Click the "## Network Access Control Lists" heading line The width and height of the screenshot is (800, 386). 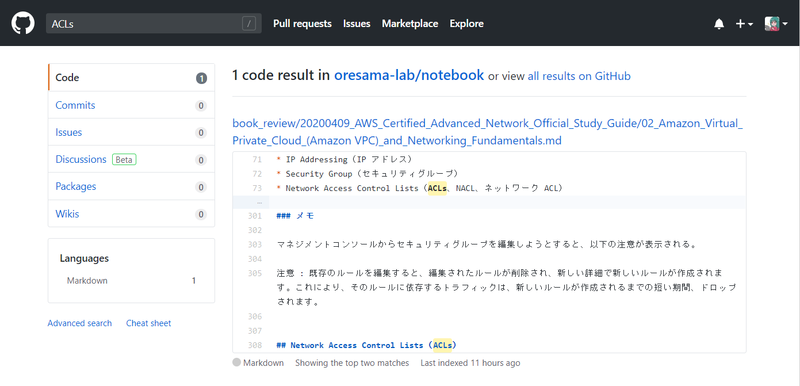click(x=366, y=345)
